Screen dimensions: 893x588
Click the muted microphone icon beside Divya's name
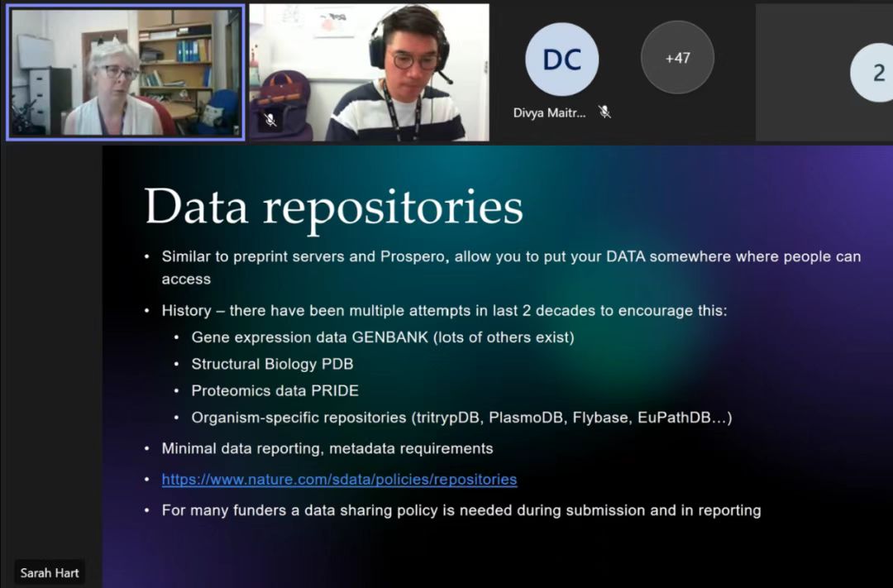point(604,112)
